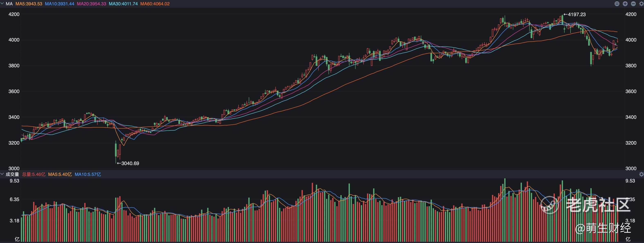
Task: Click the MA20:3954.33 legend entry
Action: (x=91, y=4)
